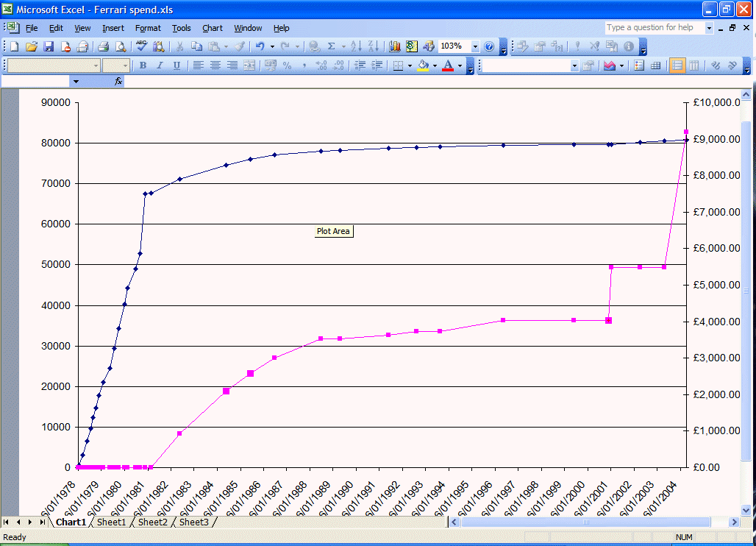The width and height of the screenshot is (756, 546).
Task: Switch to the Sheet2 tab
Action: pyautogui.click(x=153, y=522)
